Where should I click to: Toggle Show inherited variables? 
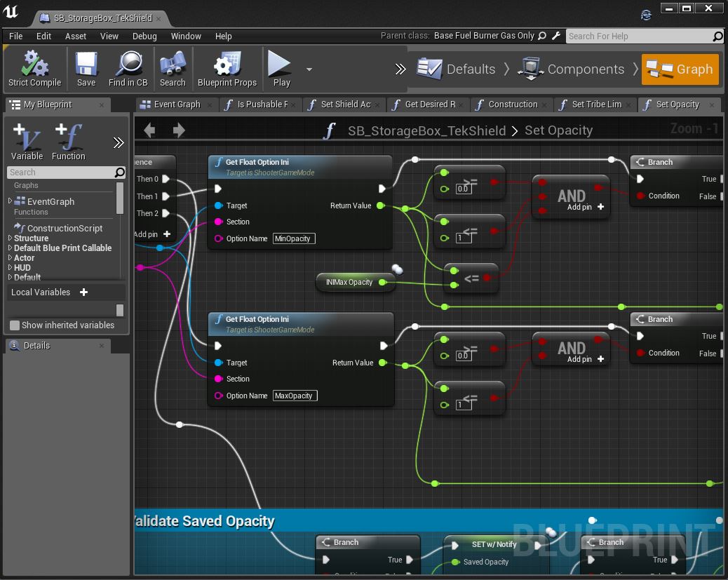pyautogui.click(x=15, y=325)
